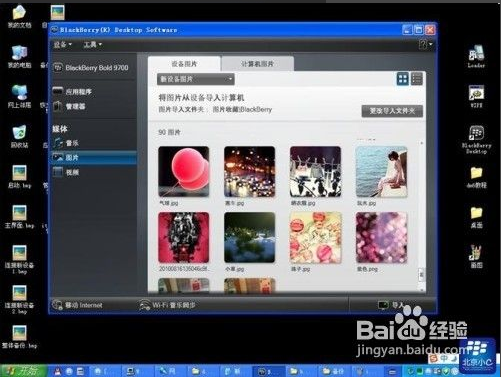
Task: Click the change import folder button
Action: coord(392,111)
